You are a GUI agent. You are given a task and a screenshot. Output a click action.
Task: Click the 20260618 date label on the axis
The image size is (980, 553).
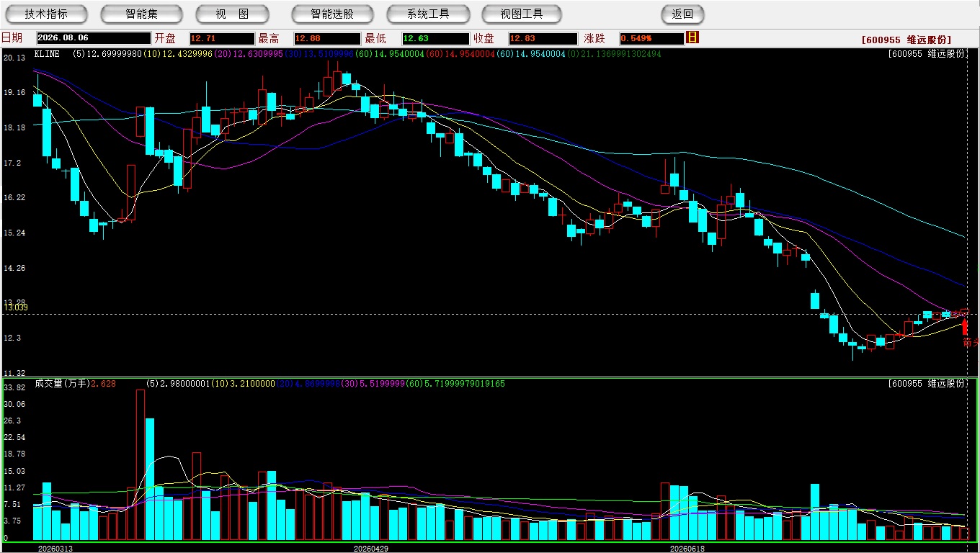pyautogui.click(x=687, y=548)
